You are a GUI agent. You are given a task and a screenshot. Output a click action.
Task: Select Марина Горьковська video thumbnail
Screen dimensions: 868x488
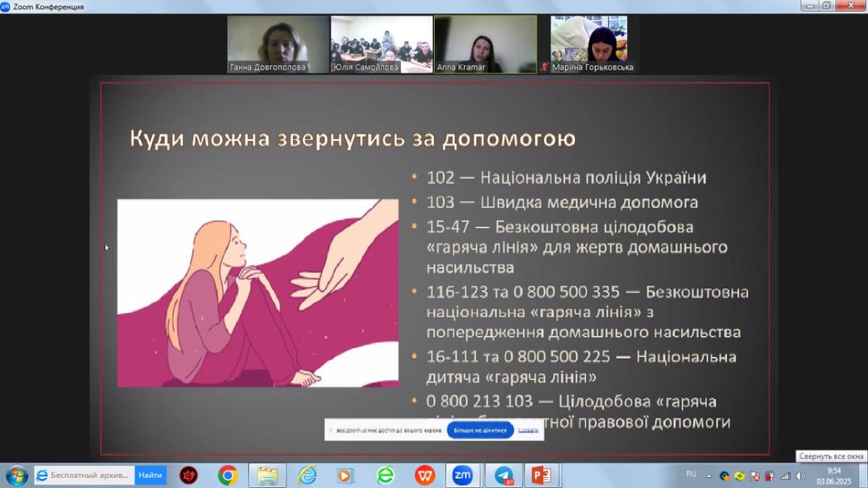(x=589, y=44)
